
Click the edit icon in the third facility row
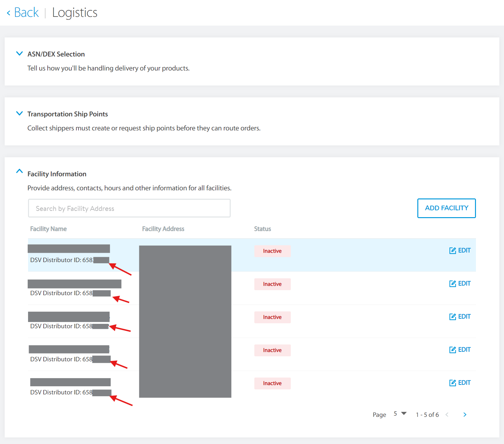coord(453,317)
